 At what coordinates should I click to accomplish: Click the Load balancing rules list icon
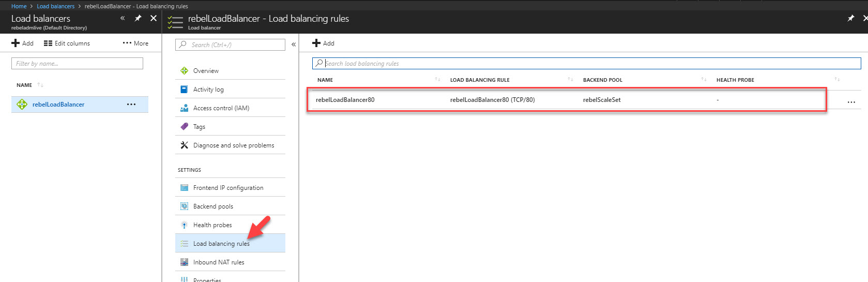pyautogui.click(x=184, y=244)
